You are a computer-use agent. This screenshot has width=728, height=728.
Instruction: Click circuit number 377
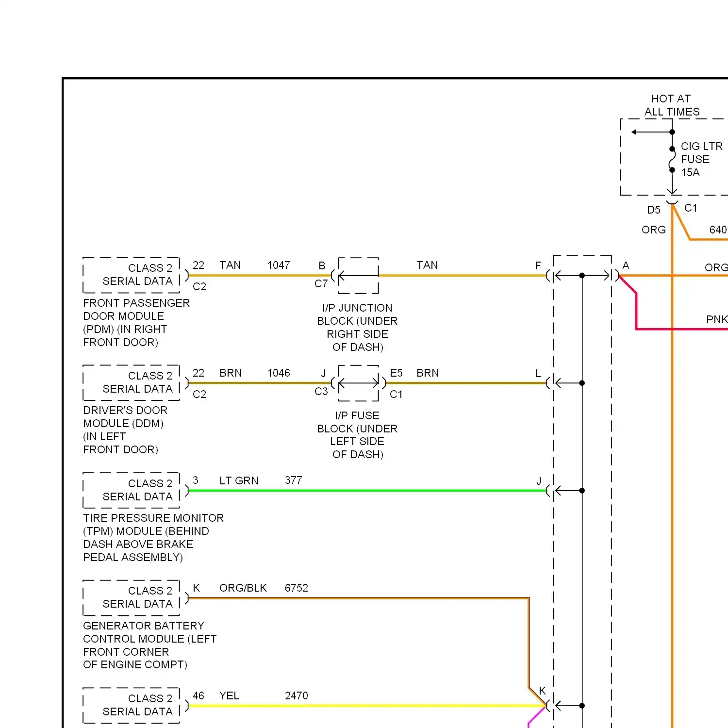point(294,480)
